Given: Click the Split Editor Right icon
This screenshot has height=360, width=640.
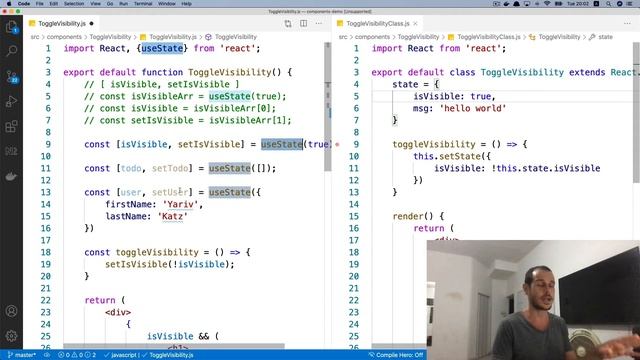Looking at the screenshot, I should point(304,24).
